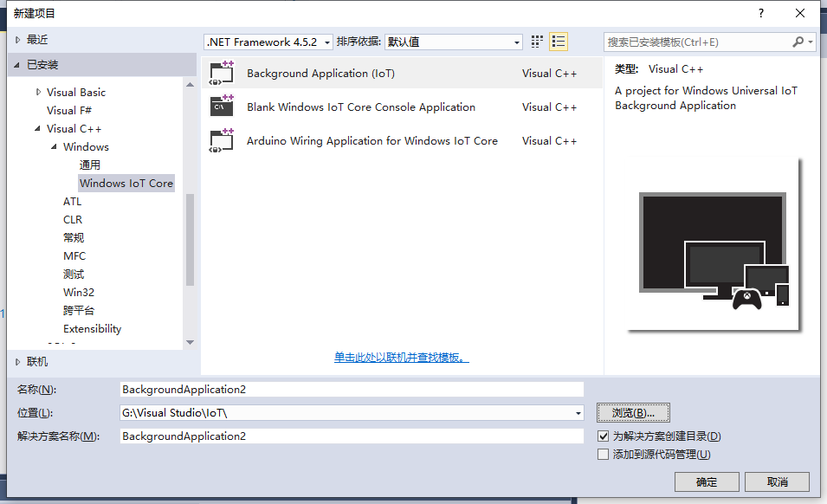Open the .NET Framework 4.5.2 dropdown
Screen dimensions: 827x504
pos(268,42)
